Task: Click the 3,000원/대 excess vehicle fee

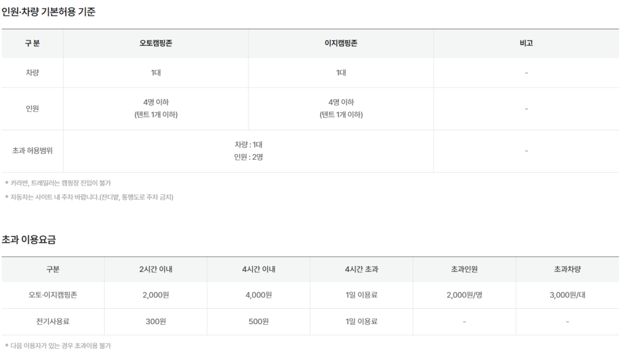Action: tap(567, 295)
